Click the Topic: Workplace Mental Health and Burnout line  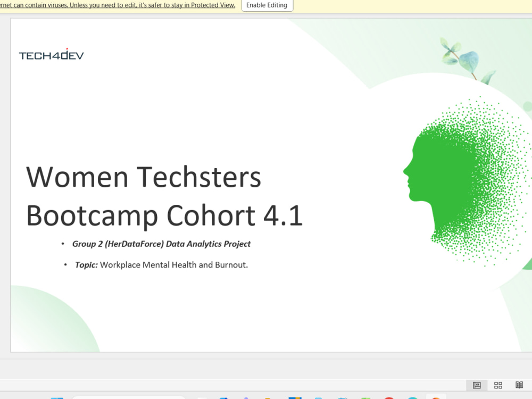(162, 265)
